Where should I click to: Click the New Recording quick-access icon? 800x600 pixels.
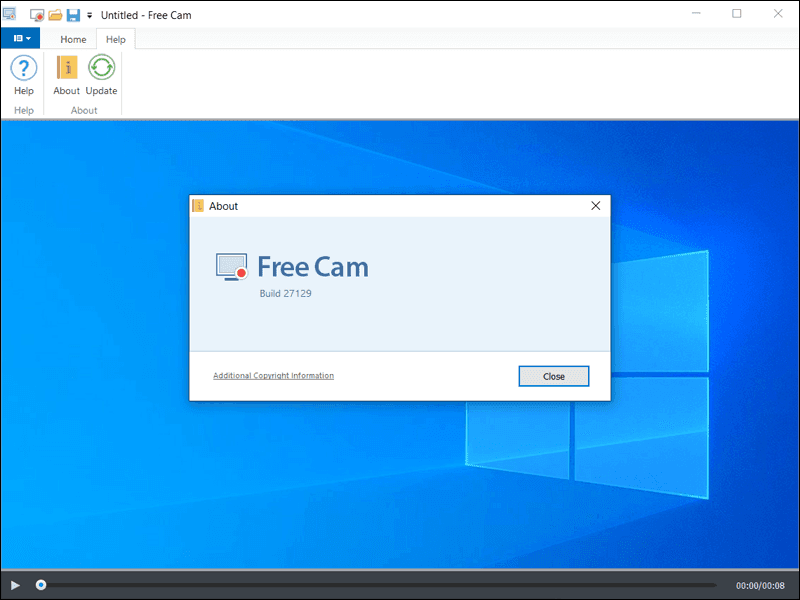point(37,15)
